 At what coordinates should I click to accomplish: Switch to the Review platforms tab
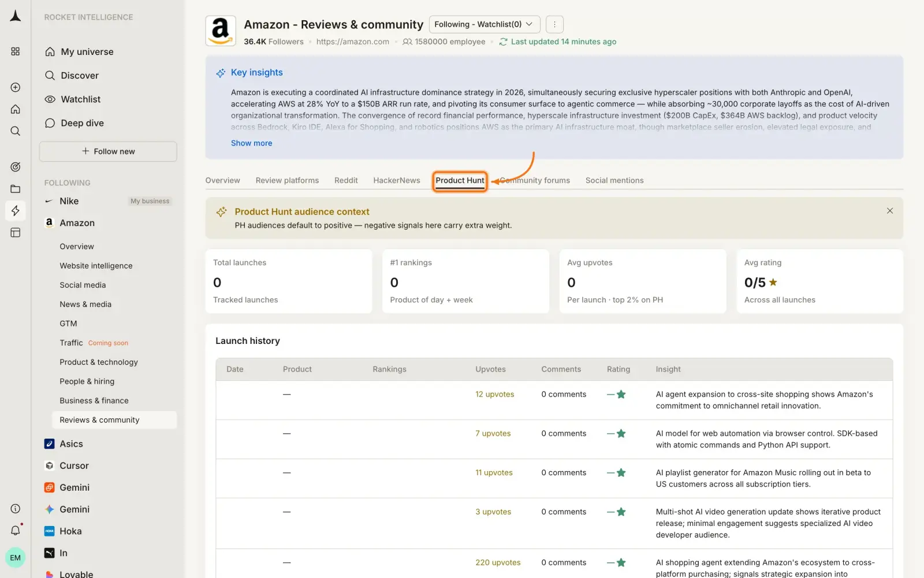click(x=287, y=180)
